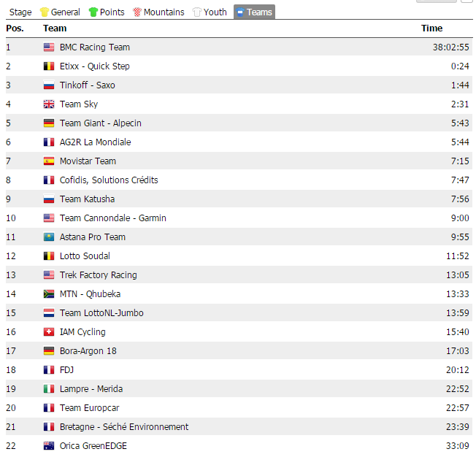The height and width of the screenshot is (476, 476).
Task: Click the green jersey icon
Action: click(93, 12)
